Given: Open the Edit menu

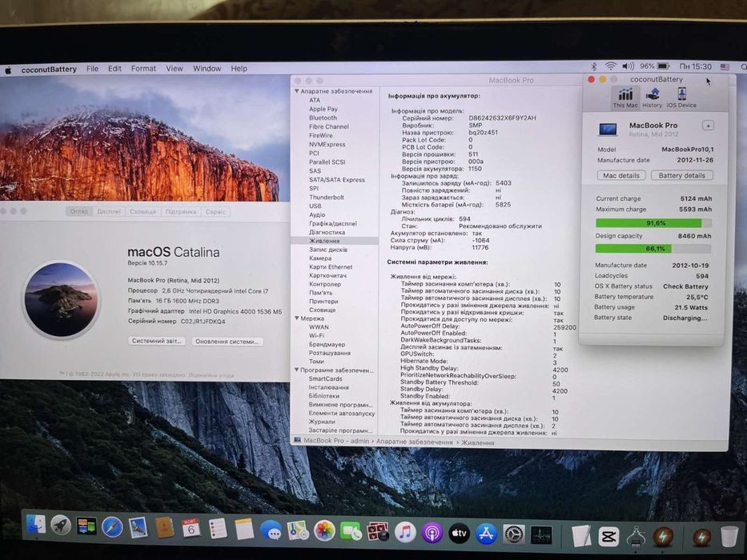Looking at the screenshot, I should (114, 69).
